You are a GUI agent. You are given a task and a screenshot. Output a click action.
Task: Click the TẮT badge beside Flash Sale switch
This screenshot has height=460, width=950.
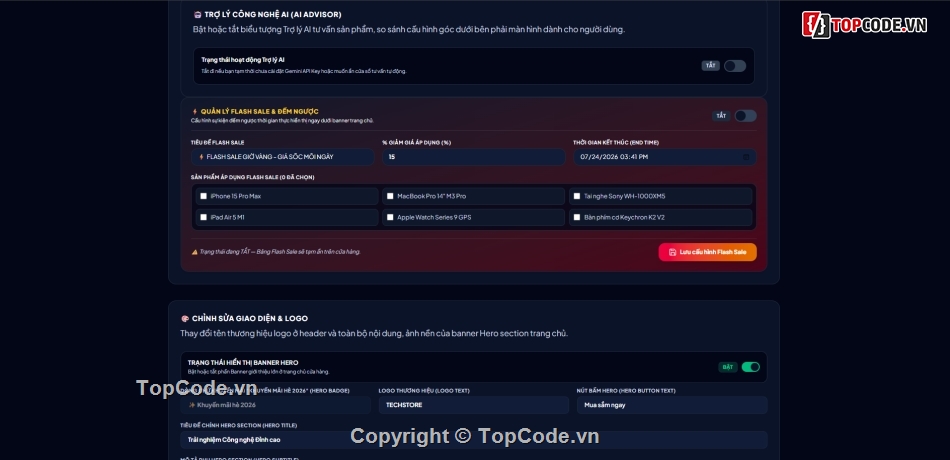[721, 116]
